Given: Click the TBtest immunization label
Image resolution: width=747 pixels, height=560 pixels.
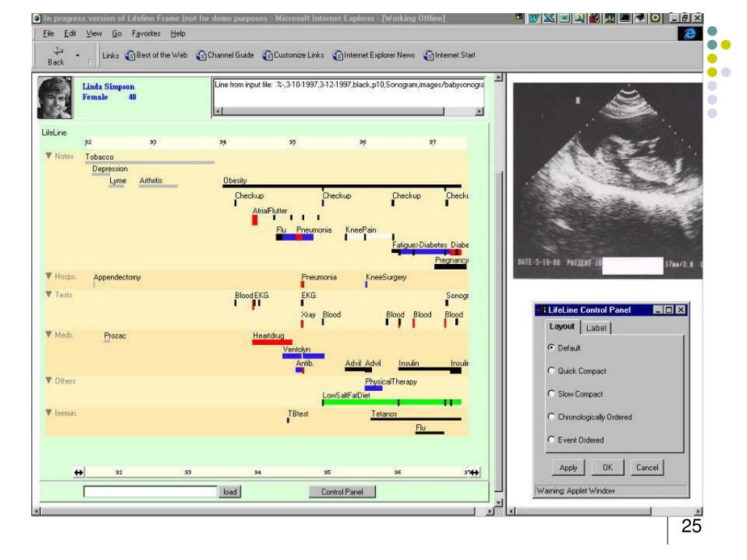Looking at the screenshot, I should click(x=298, y=414).
